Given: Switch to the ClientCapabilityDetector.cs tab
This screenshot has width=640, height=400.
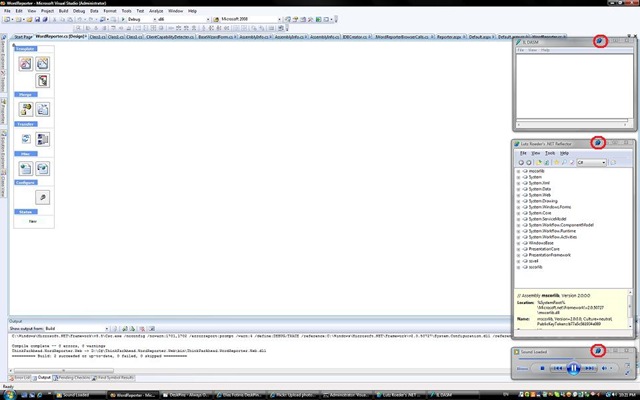Looking at the screenshot, I should [170, 37].
